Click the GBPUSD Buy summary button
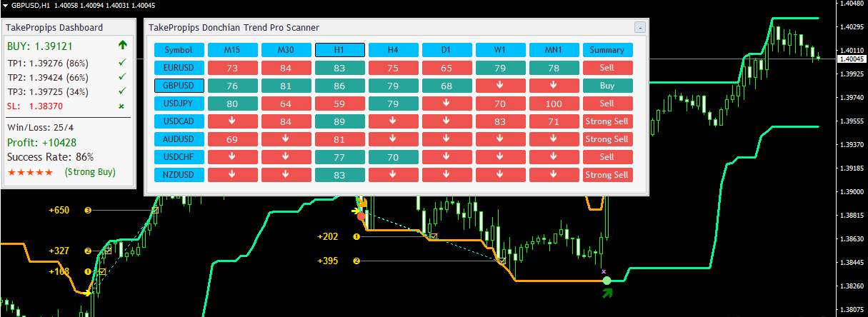Image resolution: width=868 pixels, height=317 pixels. tap(607, 86)
